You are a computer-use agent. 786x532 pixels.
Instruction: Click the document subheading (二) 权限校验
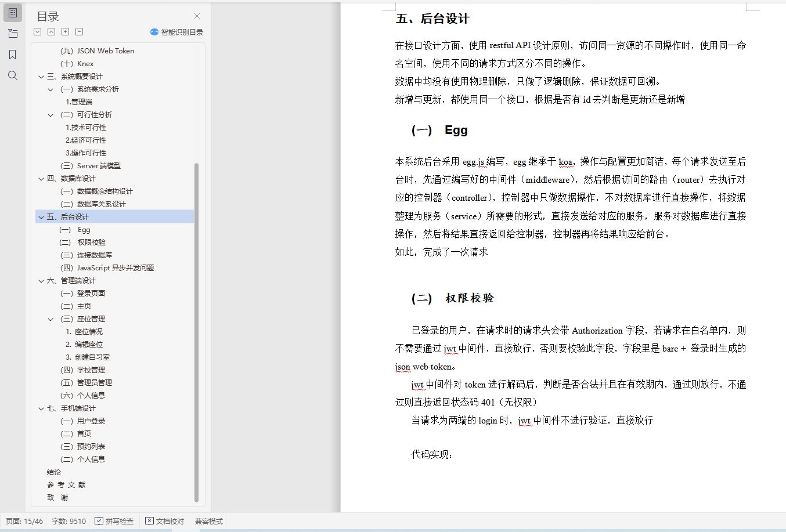pyautogui.click(x=453, y=298)
